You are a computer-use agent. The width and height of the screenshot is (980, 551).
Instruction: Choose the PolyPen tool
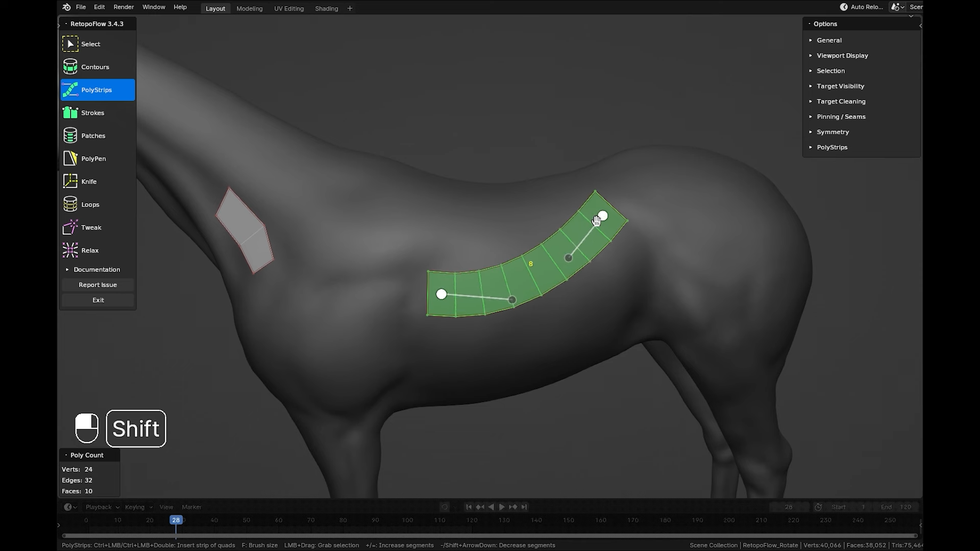(x=94, y=158)
